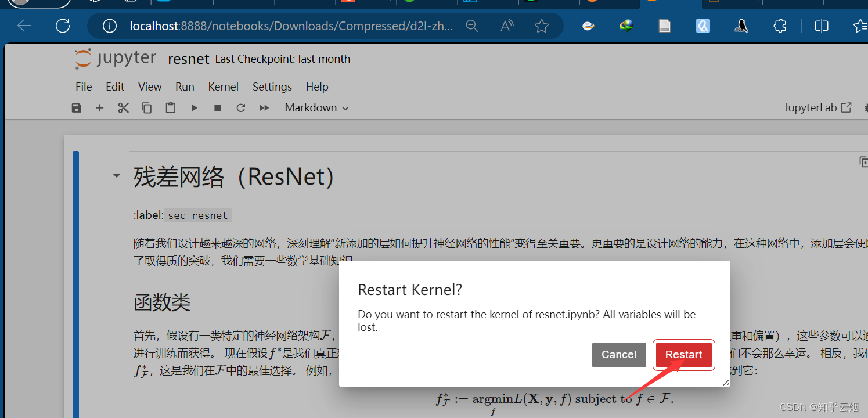The height and width of the screenshot is (418, 868).
Task: Open browser favorites list icon at right edge
Action: pyautogui.click(x=861, y=26)
